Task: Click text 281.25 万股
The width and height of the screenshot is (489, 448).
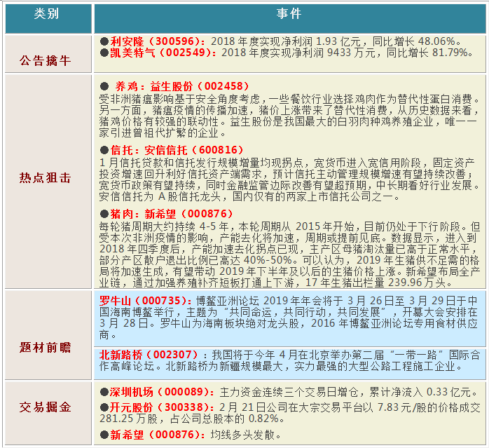Action: click(128, 419)
